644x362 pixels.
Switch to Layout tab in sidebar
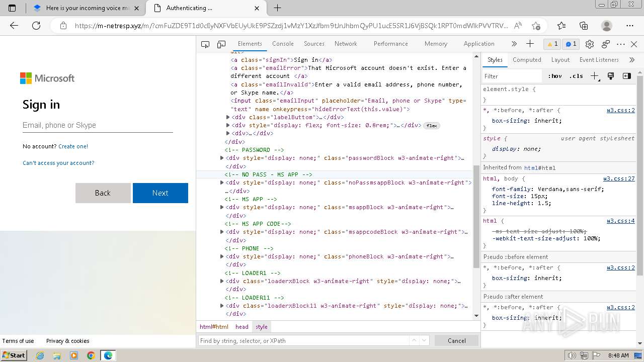click(560, 60)
